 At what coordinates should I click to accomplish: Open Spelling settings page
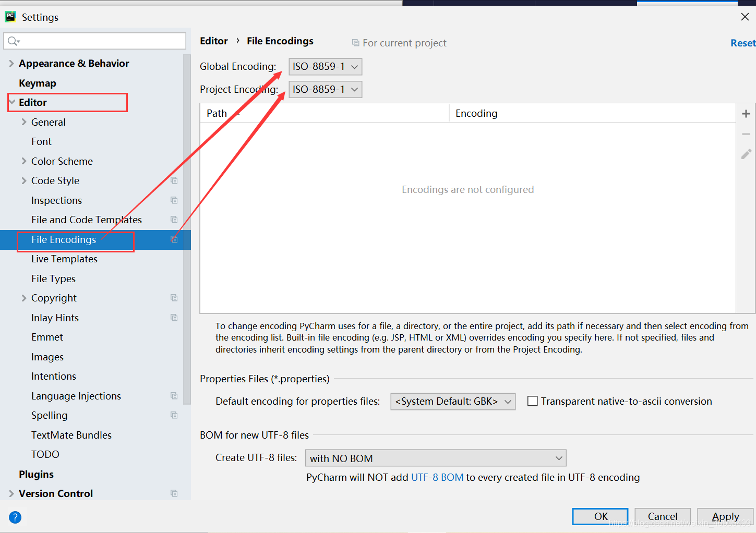(50, 415)
